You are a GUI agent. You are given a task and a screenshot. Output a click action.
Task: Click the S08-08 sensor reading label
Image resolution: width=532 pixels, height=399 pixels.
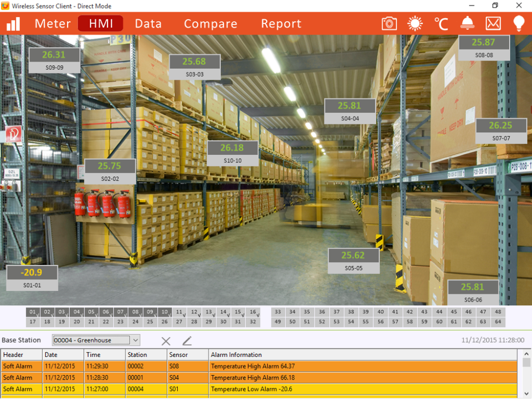coord(484,48)
